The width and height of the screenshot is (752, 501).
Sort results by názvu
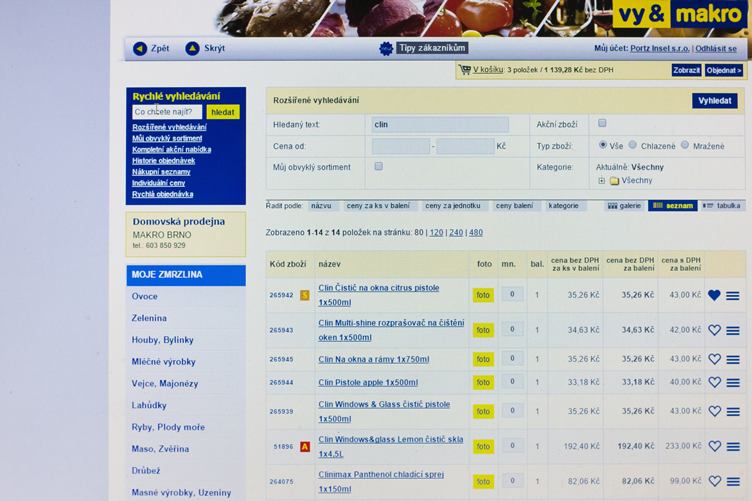321,206
